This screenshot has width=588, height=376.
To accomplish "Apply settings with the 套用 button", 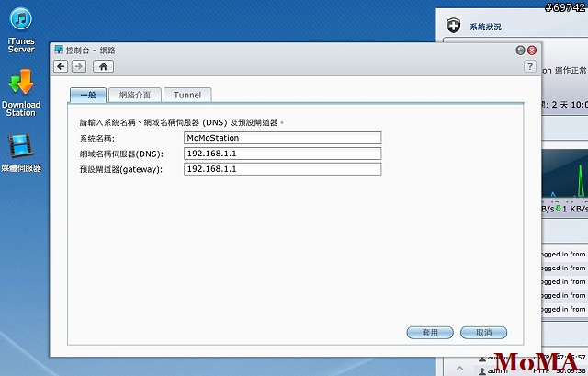I will click(430, 333).
